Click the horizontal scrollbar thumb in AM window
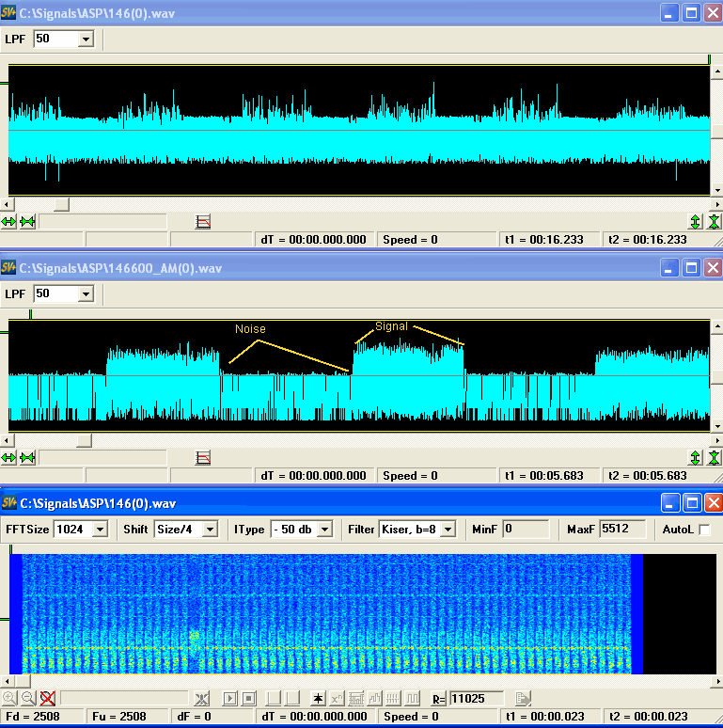 [x=84, y=440]
